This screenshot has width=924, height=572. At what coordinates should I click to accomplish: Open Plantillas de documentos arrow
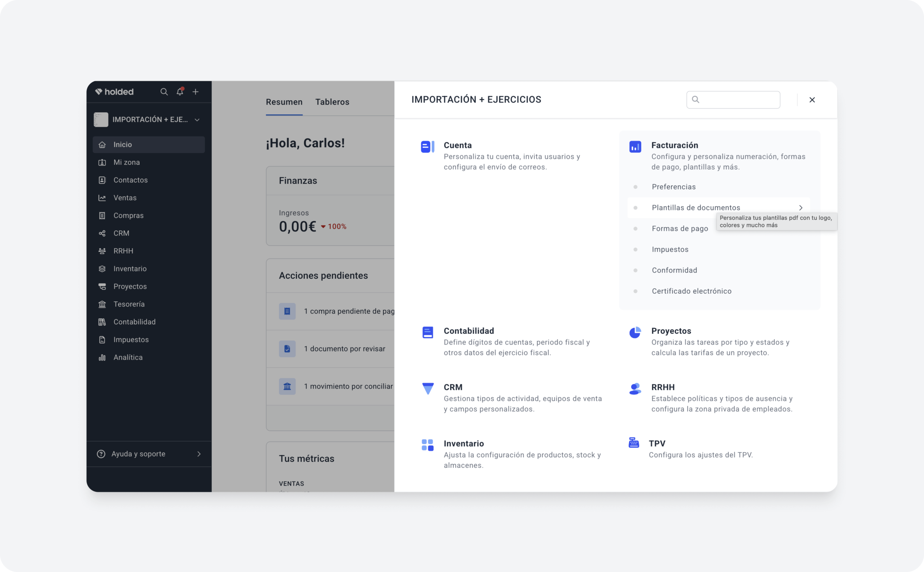pos(801,208)
